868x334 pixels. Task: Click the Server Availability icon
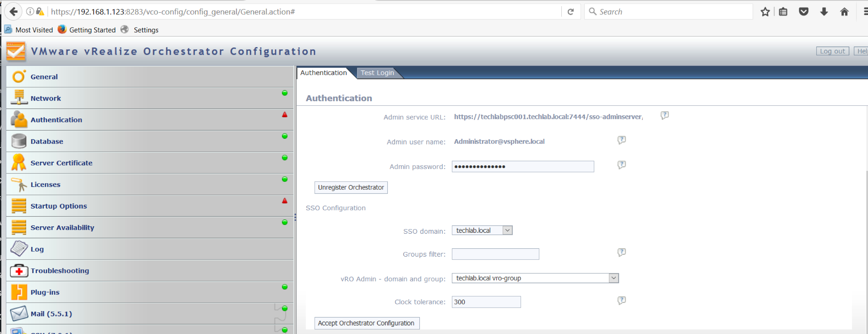click(19, 227)
